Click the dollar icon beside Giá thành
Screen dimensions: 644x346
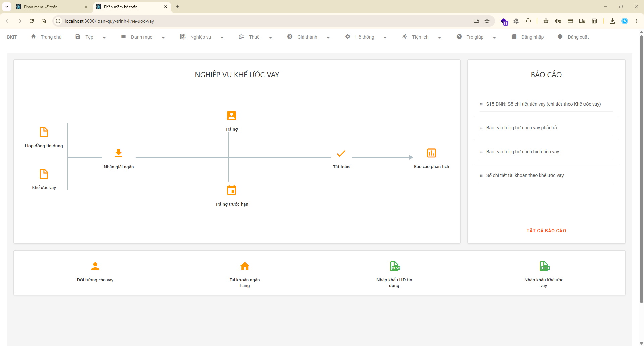click(290, 37)
